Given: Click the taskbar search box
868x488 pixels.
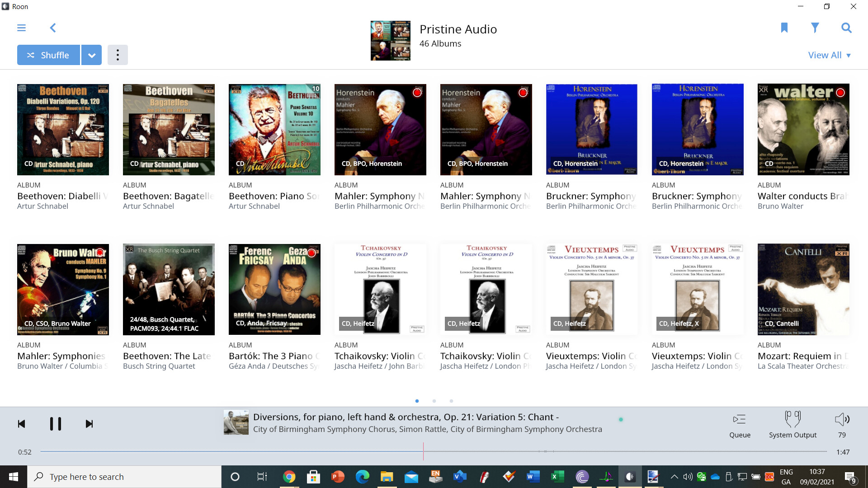Looking at the screenshot, I should pos(124,477).
